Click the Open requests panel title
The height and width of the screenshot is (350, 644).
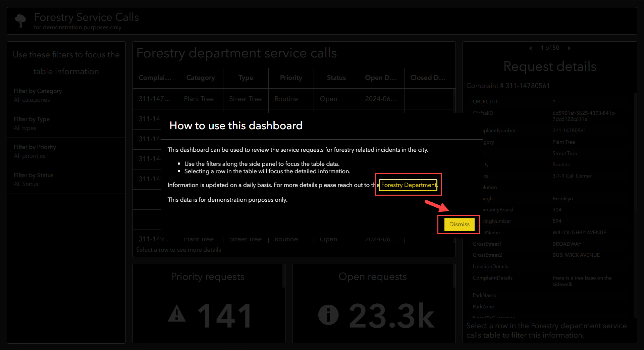(373, 277)
